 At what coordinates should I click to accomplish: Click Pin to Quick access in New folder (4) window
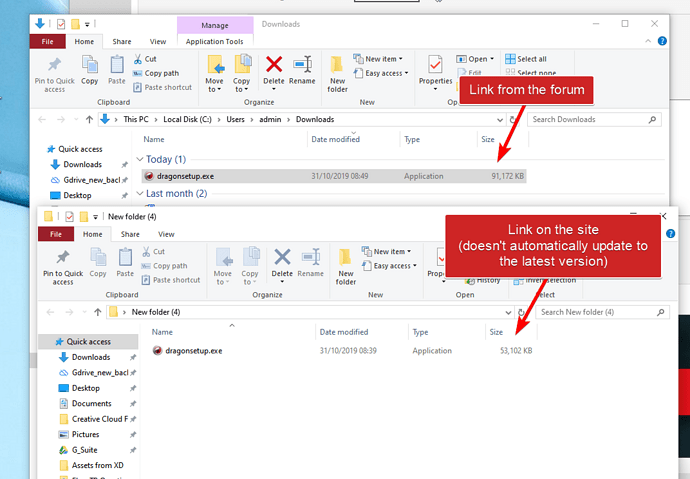63,267
